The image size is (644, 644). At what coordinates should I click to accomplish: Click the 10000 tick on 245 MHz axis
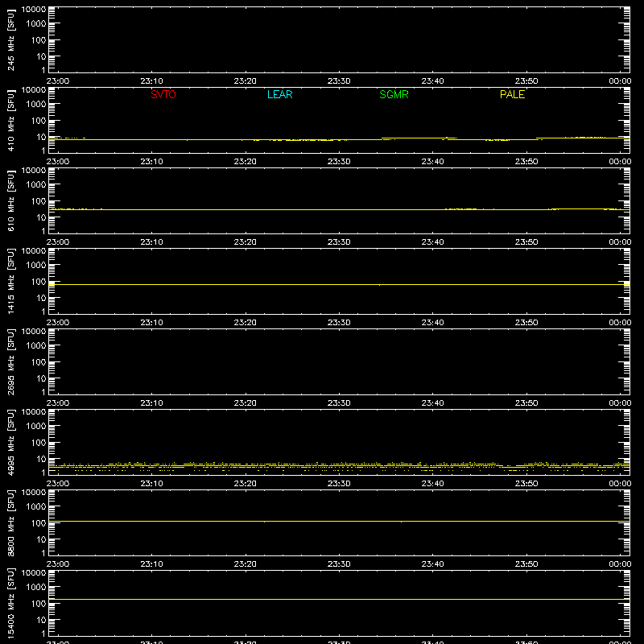(x=34, y=10)
